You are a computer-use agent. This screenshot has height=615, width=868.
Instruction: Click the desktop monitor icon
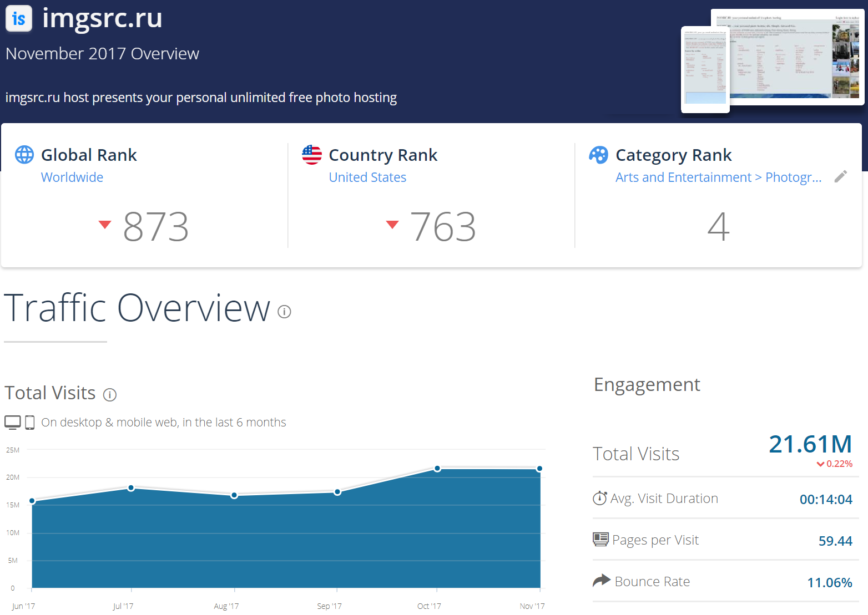[x=13, y=423]
